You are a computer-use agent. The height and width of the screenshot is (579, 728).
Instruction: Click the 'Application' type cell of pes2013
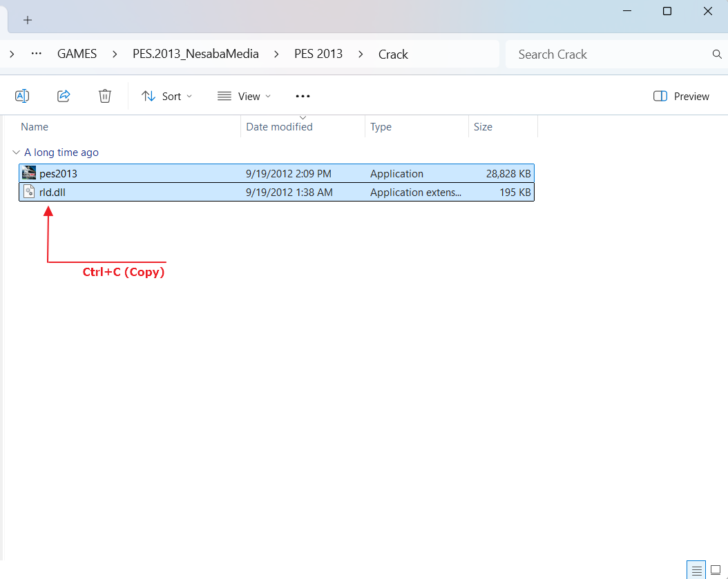pyautogui.click(x=396, y=173)
